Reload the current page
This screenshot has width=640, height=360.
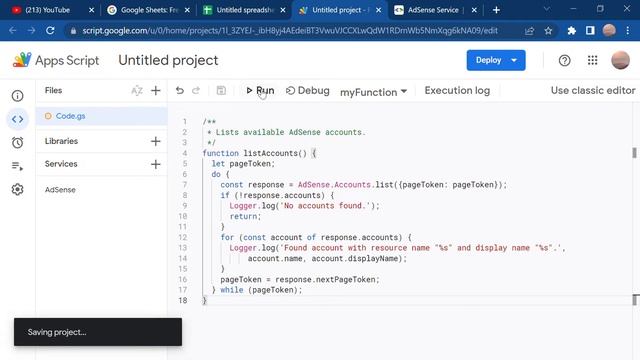50,30
